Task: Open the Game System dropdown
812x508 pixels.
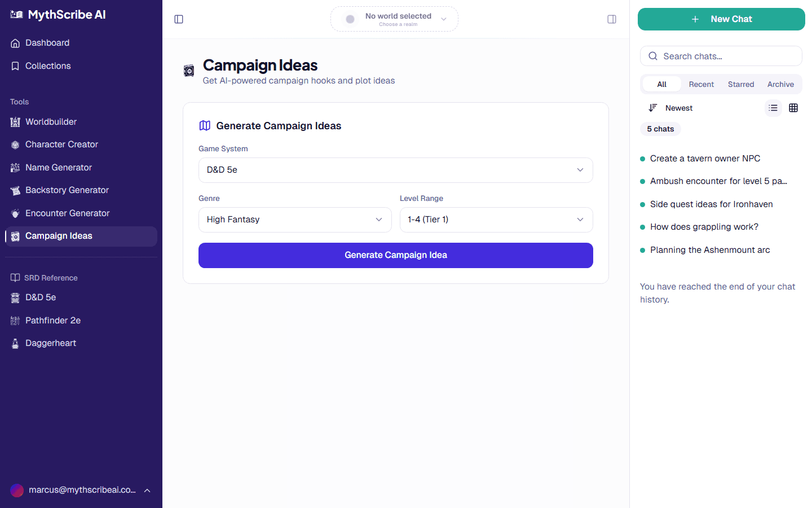Action: (x=395, y=170)
